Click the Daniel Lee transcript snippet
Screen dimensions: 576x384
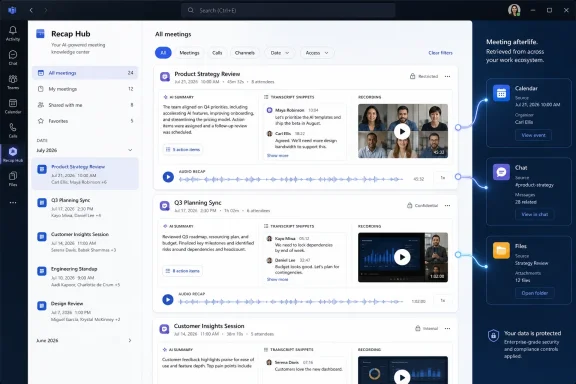pyautogui.click(x=305, y=266)
